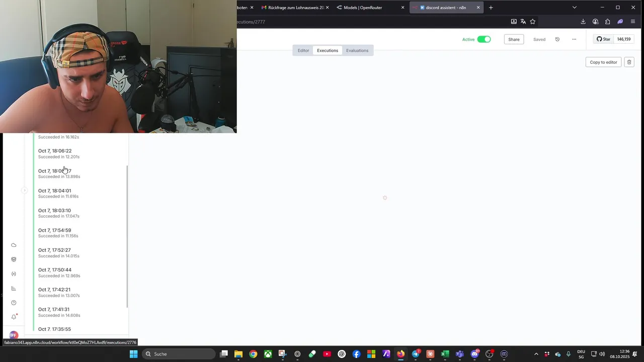Screen dimensions: 644x362
Task: Open execution Oct 7, 17:35:55
Action: (x=79, y=329)
